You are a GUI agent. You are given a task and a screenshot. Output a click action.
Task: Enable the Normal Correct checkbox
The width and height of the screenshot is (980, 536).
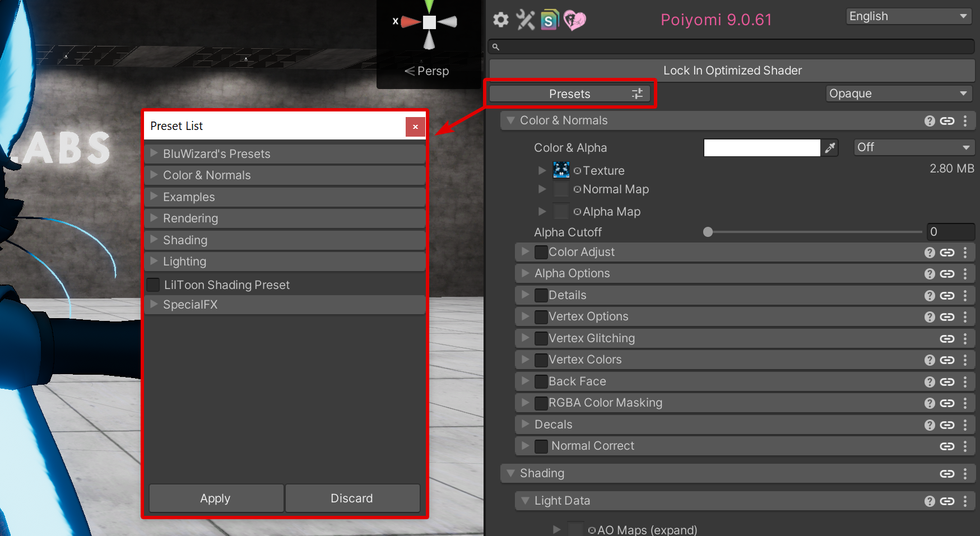pos(541,446)
